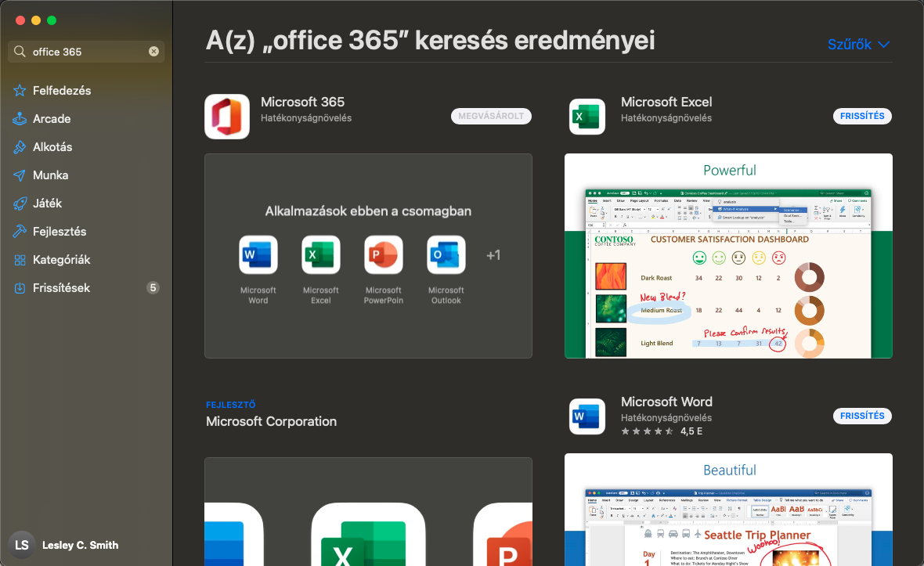Screen dimensions: 924x566
Task: Click the 4,5 E rating count
Action: [691, 431]
